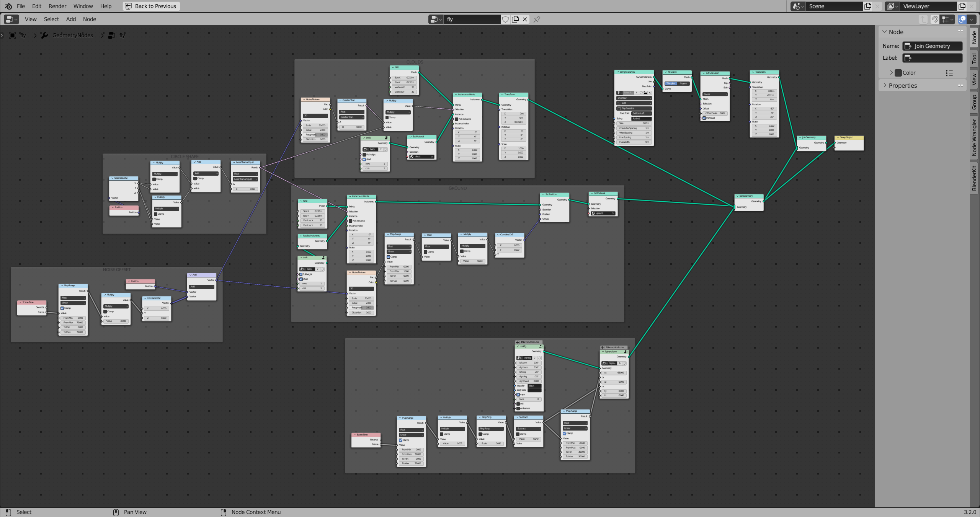Click the Blender logo icon
The image size is (980, 517).
8,6
